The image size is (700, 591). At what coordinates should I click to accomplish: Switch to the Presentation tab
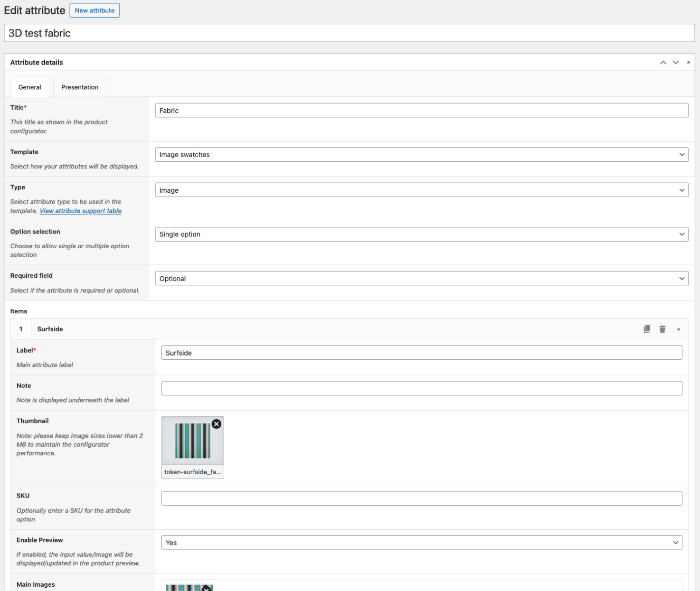80,87
